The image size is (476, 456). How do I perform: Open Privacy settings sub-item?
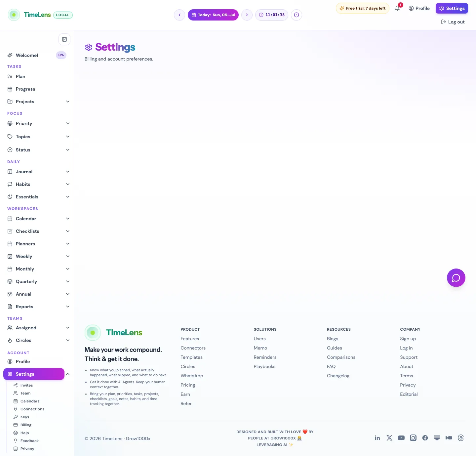(27, 449)
